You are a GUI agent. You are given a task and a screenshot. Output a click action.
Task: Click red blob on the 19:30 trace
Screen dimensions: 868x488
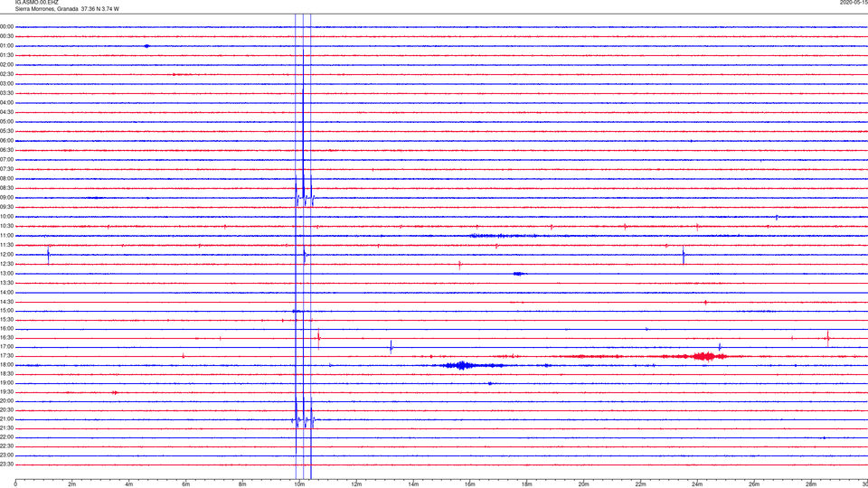115,392
